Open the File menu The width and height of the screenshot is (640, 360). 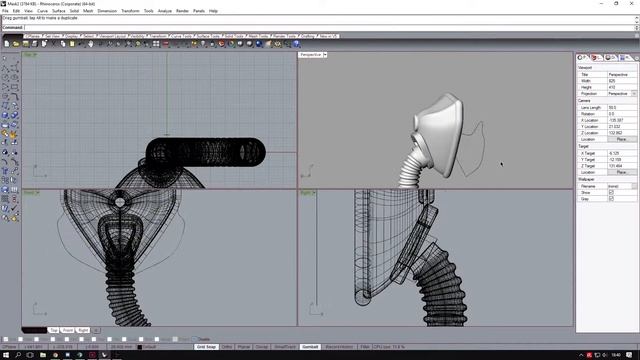pos(5,11)
